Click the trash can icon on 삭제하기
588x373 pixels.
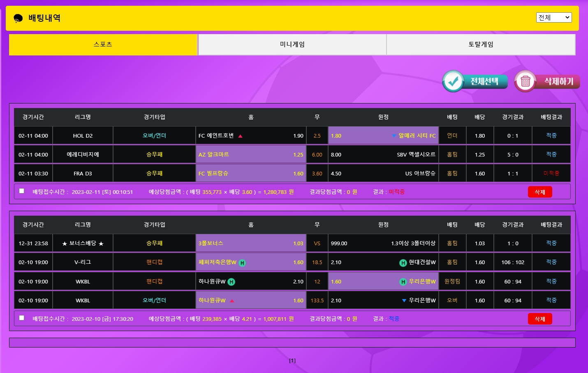(525, 81)
